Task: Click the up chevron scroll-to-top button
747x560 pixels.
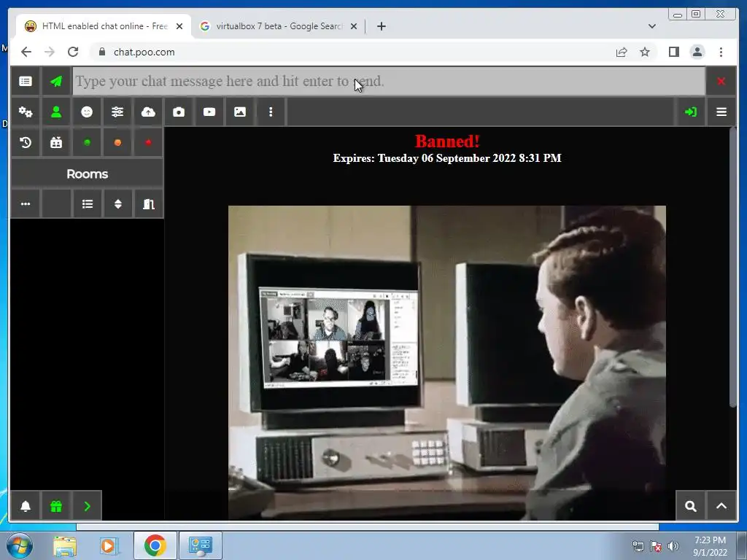Action: click(x=721, y=506)
